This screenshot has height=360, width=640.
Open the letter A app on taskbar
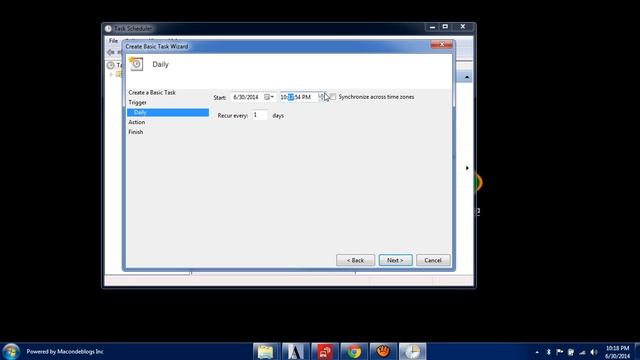coord(295,351)
